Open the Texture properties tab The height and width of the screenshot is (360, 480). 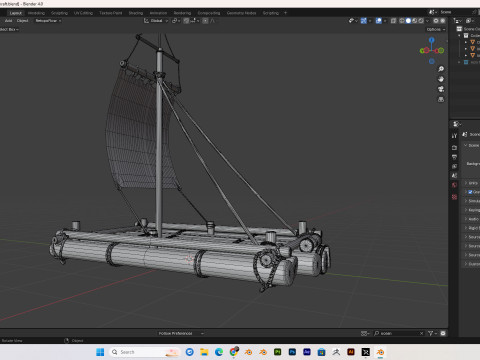tap(454, 197)
